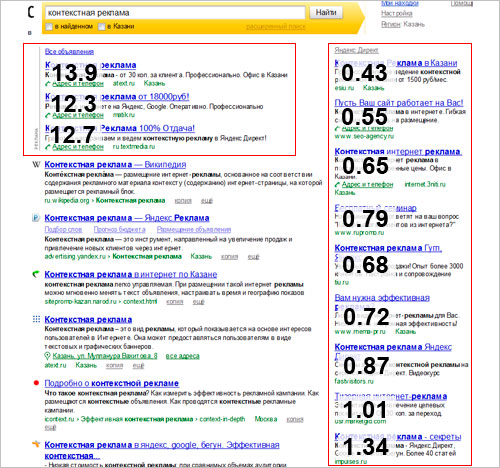Open side ad 'Контекстная интернет реклама'
The width and height of the screenshot is (500, 468).
click(x=398, y=151)
